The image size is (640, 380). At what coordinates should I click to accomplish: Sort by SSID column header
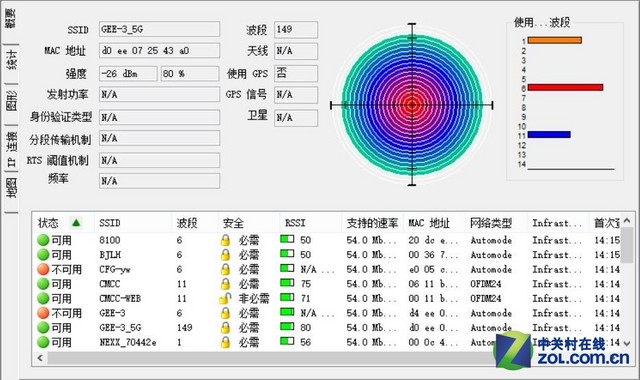110,223
